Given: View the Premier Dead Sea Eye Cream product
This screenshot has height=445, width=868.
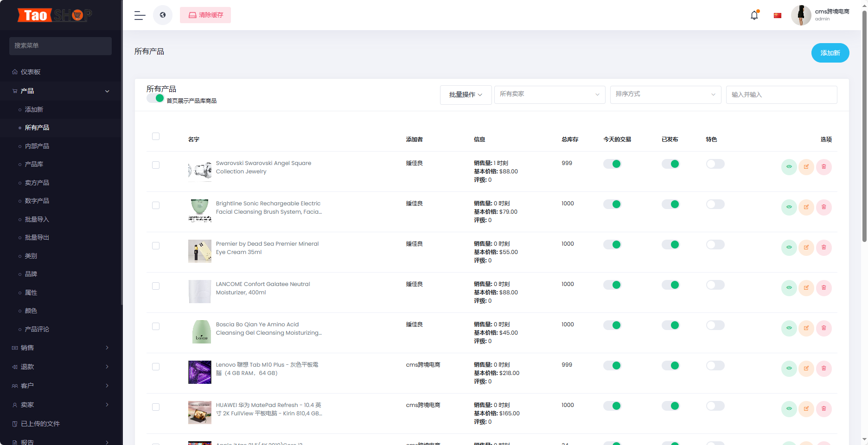Looking at the screenshot, I should point(789,248).
